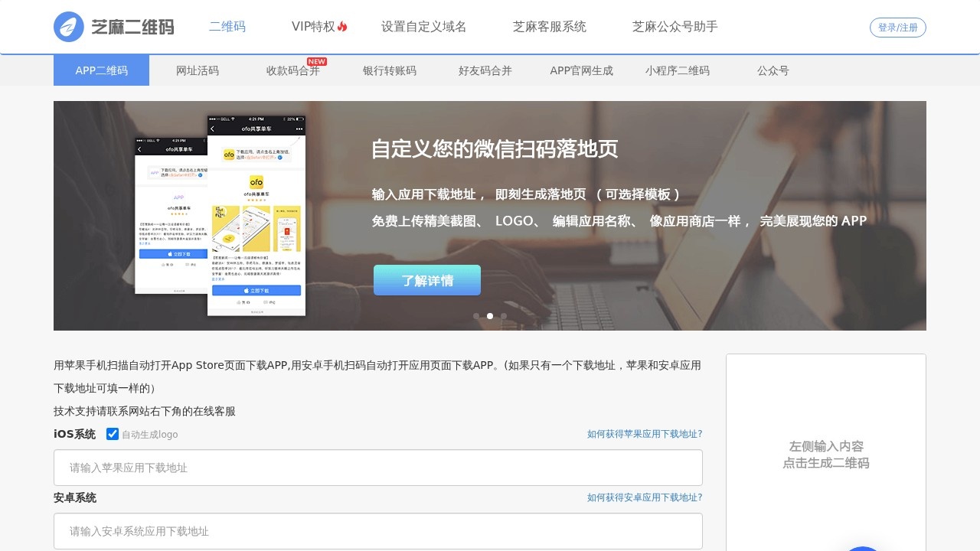Click the 了解详情 banner button

click(x=427, y=280)
